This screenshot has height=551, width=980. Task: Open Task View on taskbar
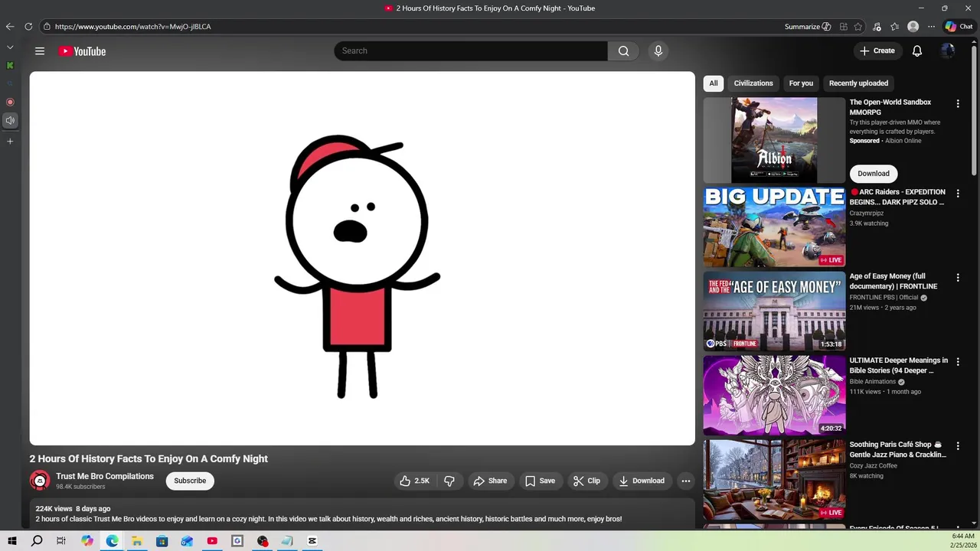click(61, 541)
